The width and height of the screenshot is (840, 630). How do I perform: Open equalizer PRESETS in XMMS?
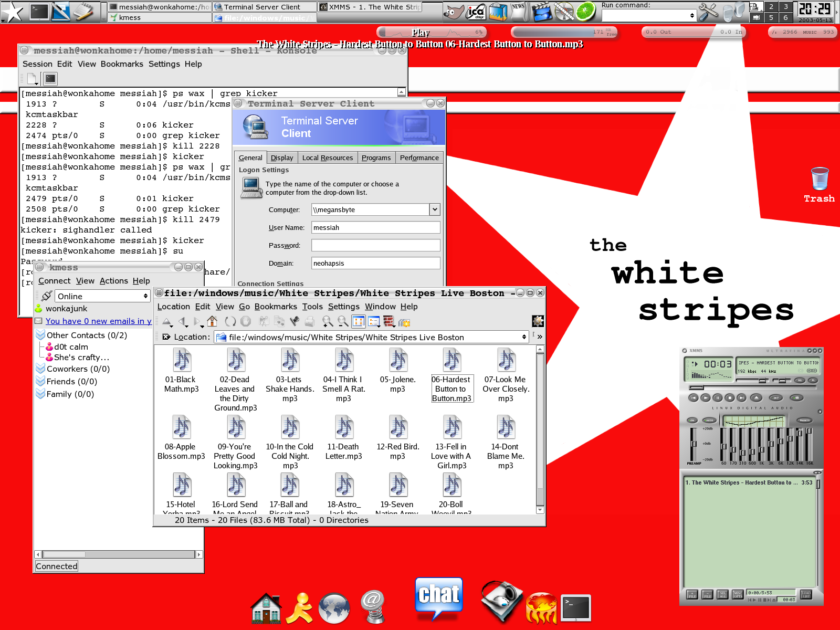point(805,421)
